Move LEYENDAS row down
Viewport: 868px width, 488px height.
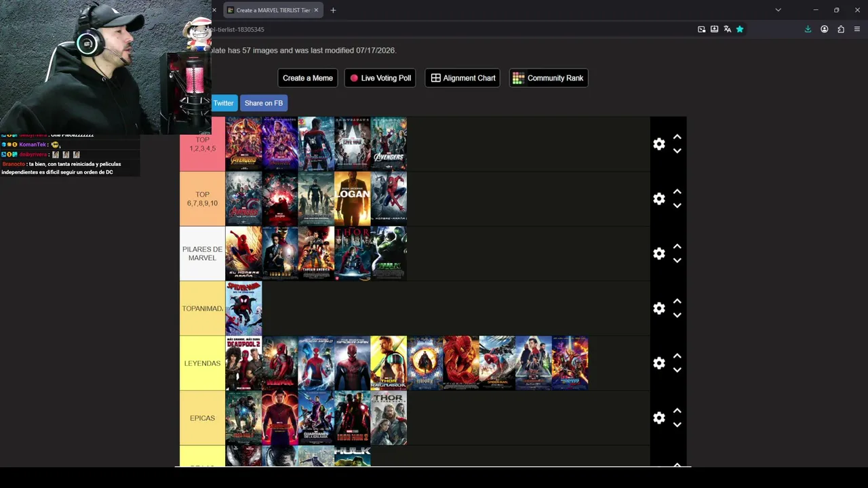click(677, 370)
